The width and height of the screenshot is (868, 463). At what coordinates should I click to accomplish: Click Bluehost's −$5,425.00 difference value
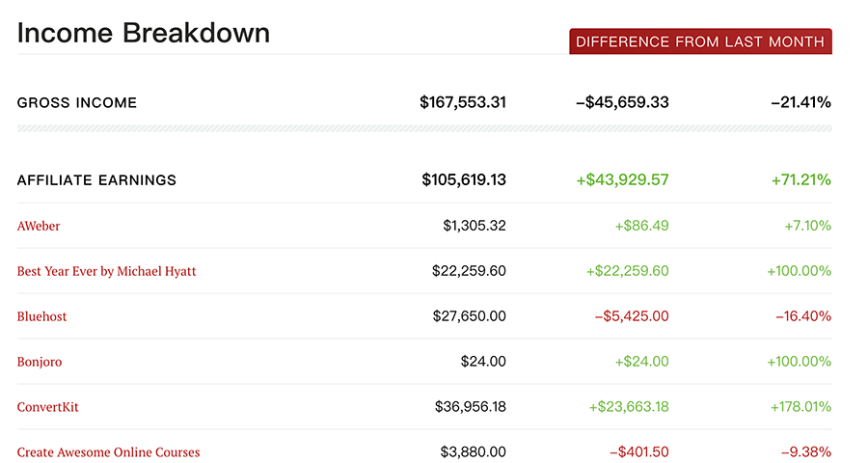pyautogui.click(x=632, y=316)
